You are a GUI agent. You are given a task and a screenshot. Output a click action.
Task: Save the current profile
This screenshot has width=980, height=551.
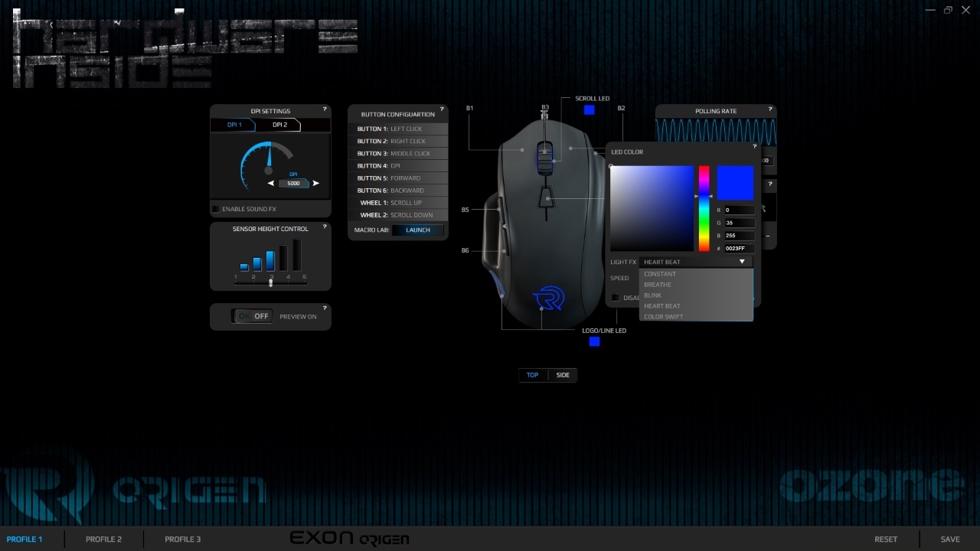point(950,540)
